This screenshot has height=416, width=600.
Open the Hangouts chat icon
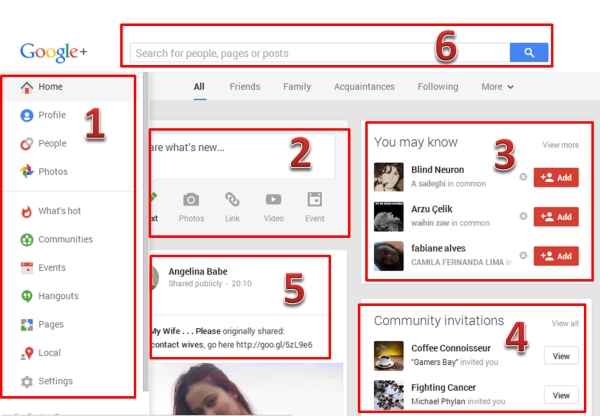pos(27,296)
